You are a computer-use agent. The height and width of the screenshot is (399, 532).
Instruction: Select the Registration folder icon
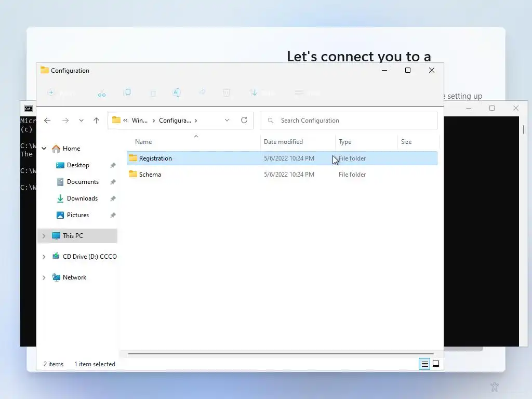coord(133,158)
